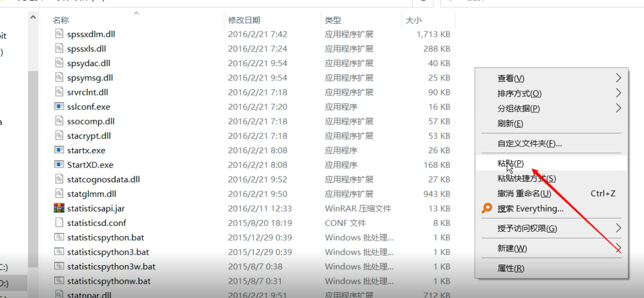The height and width of the screenshot is (298, 644).
Task: Sort files by 名称 column header
Action: click(61, 20)
